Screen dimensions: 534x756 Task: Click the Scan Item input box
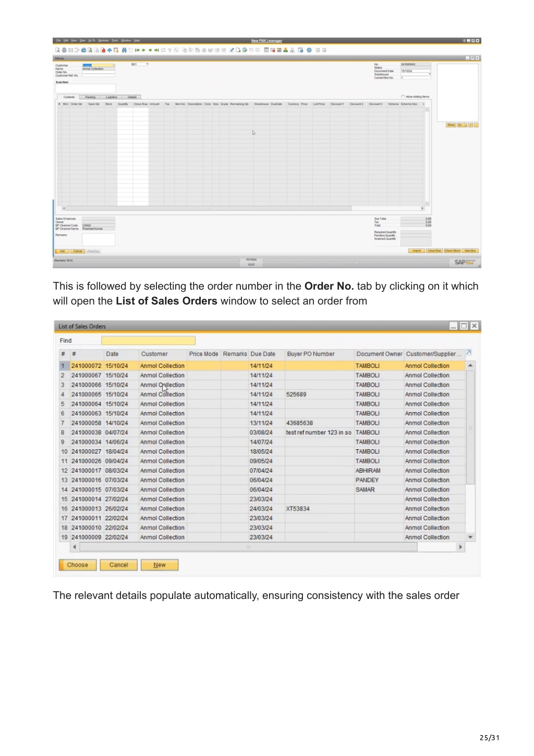click(x=86, y=89)
